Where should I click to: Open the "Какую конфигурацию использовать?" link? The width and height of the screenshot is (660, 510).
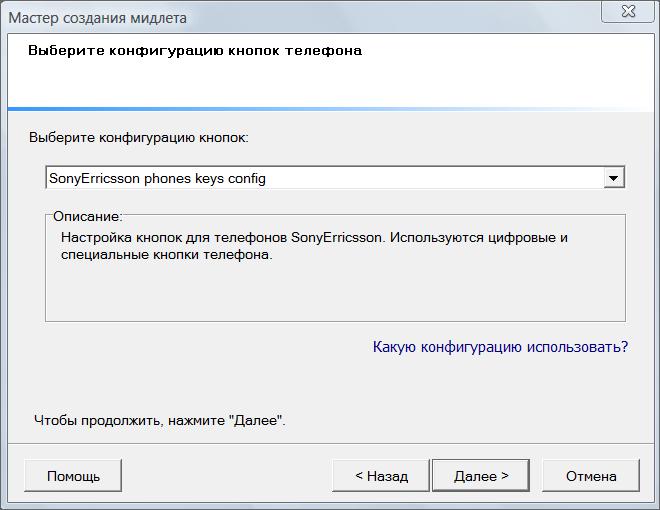pyautogui.click(x=500, y=347)
